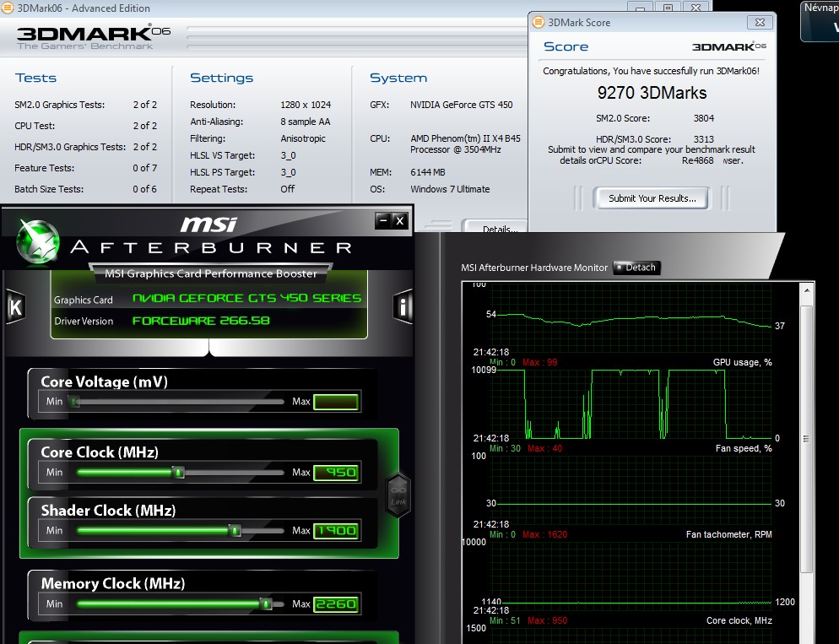Click the SM2.0 Score value 3804
This screenshot has height=644, width=839.
tap(703, 118)
